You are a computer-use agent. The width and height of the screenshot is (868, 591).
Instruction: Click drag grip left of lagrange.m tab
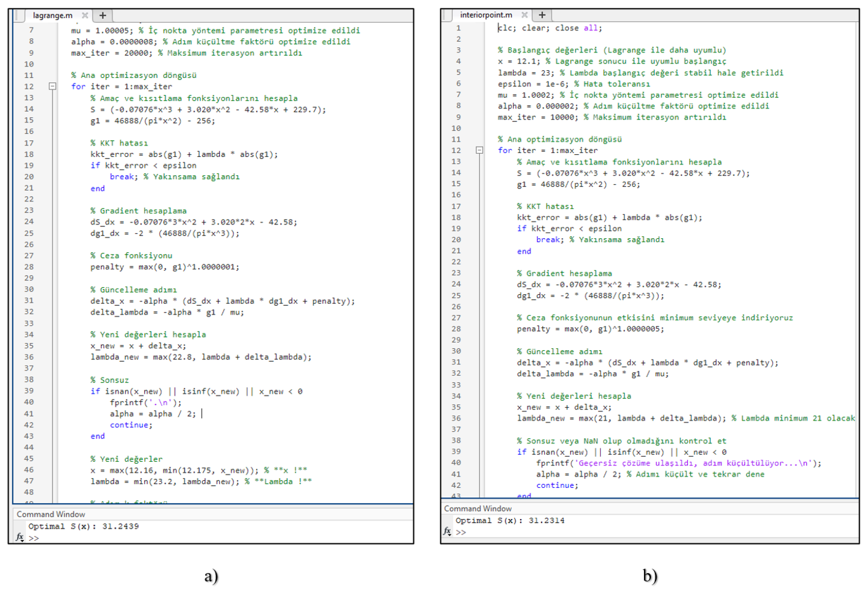[17, 15]
